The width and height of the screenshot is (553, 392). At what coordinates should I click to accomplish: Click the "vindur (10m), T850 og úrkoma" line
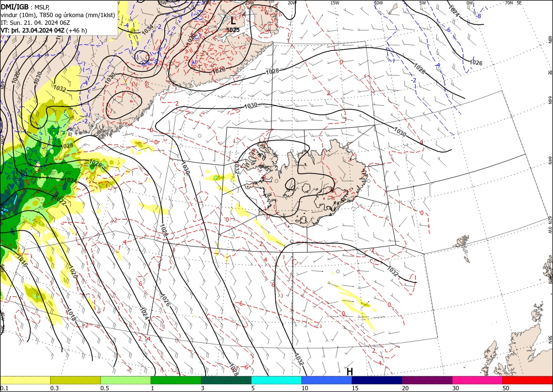coord(59,14)
